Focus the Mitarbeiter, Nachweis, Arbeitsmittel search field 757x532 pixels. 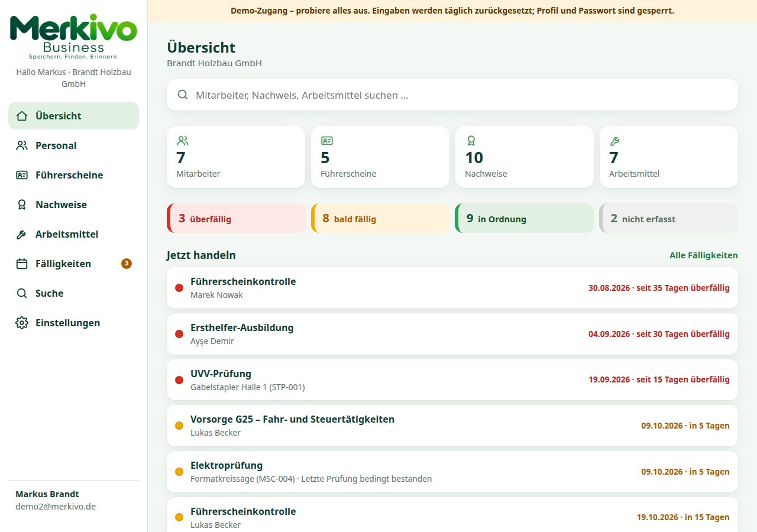click(452, 95)
